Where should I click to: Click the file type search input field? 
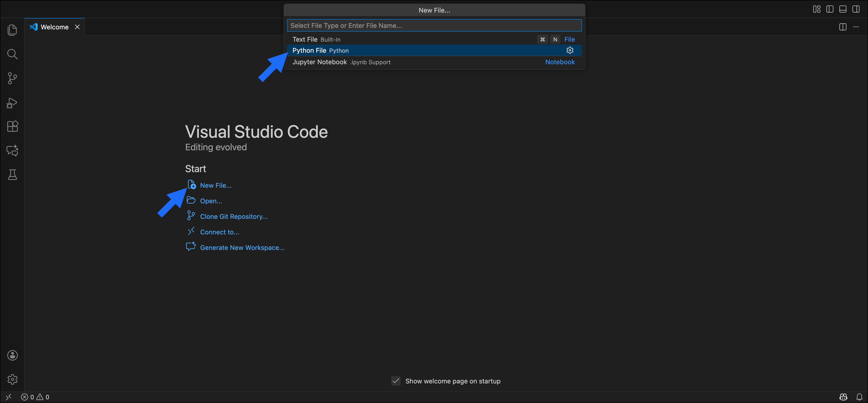tap(434, 25)
